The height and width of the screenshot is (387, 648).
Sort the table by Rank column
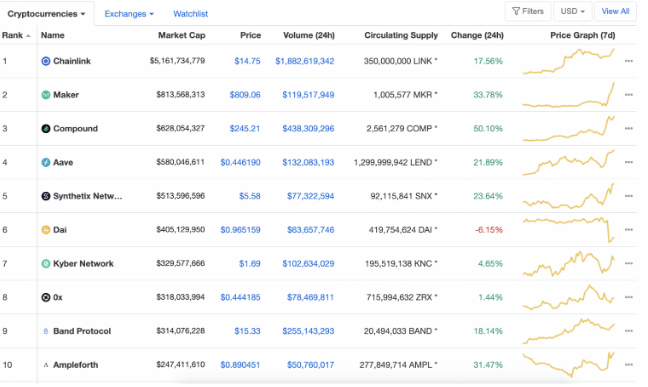point(16,36)
